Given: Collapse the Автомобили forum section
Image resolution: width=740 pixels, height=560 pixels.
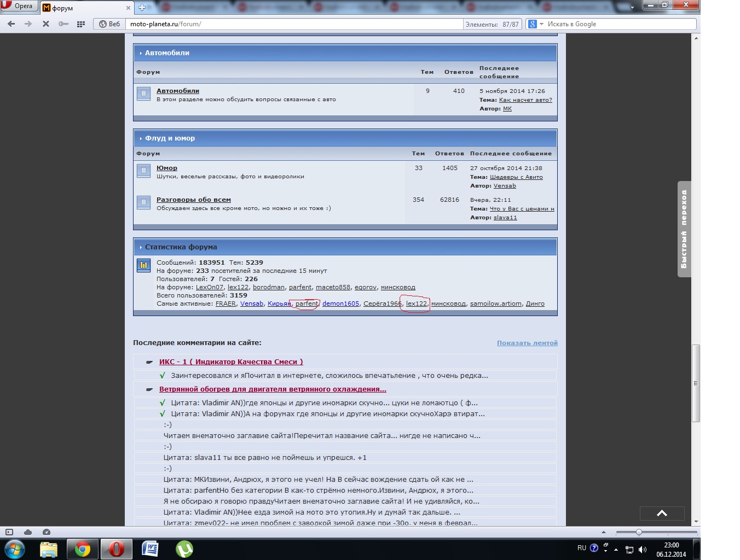Looking at the screenshot, I should pos(141,53).
